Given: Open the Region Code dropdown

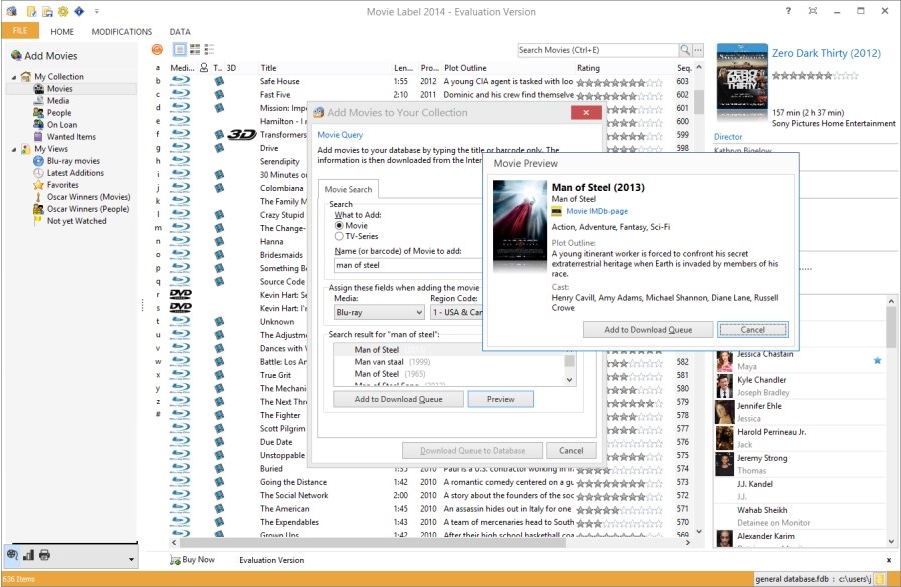Looking at the screenshot, I should tap(456, 312).
